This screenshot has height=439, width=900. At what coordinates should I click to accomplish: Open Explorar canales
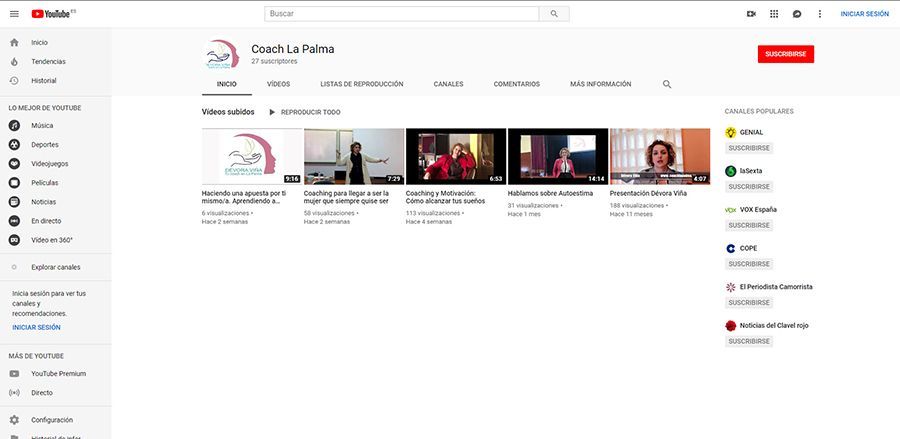coord(56,267)
